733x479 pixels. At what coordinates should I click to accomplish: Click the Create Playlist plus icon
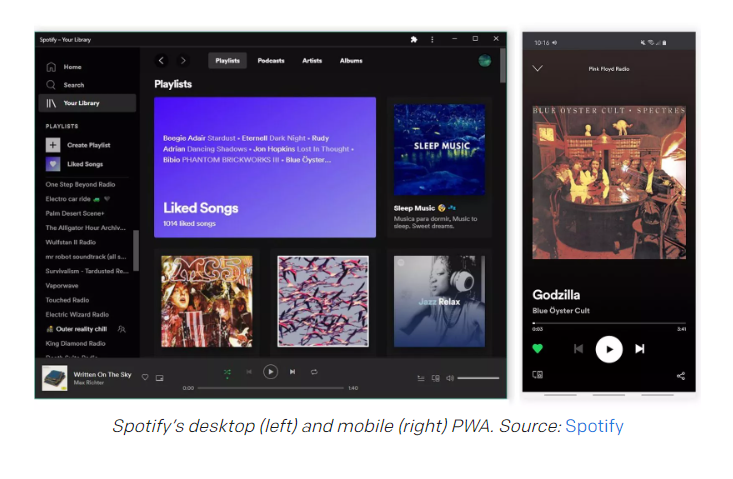(53, 145)
